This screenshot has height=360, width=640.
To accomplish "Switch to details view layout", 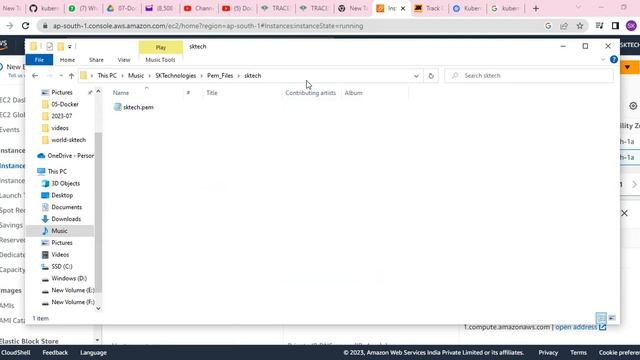I will pyautogui.click(x=601, y=318).
